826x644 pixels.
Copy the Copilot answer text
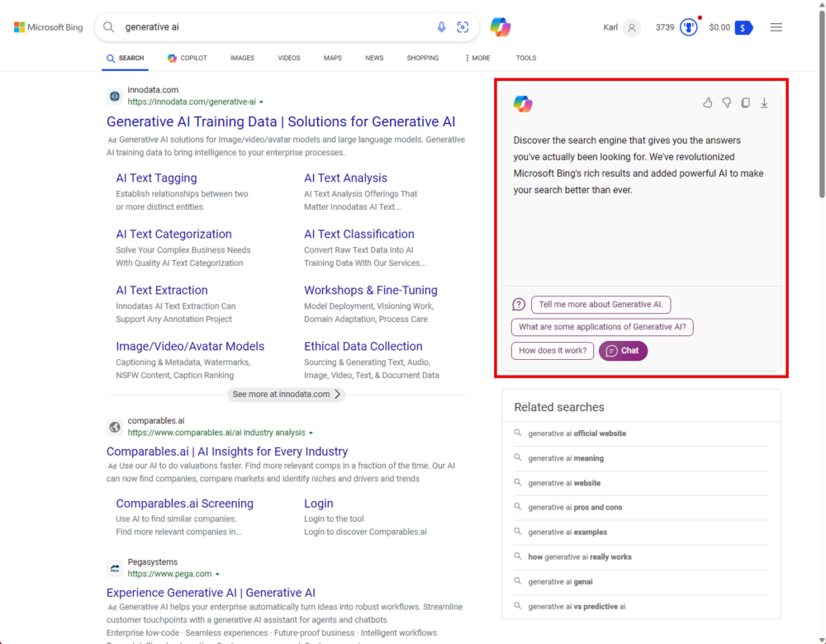pyautogui.click(x=745, y=102)
